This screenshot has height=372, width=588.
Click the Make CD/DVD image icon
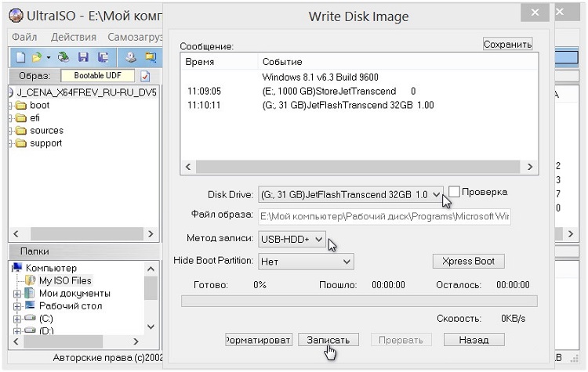click(x=130, y=57)
